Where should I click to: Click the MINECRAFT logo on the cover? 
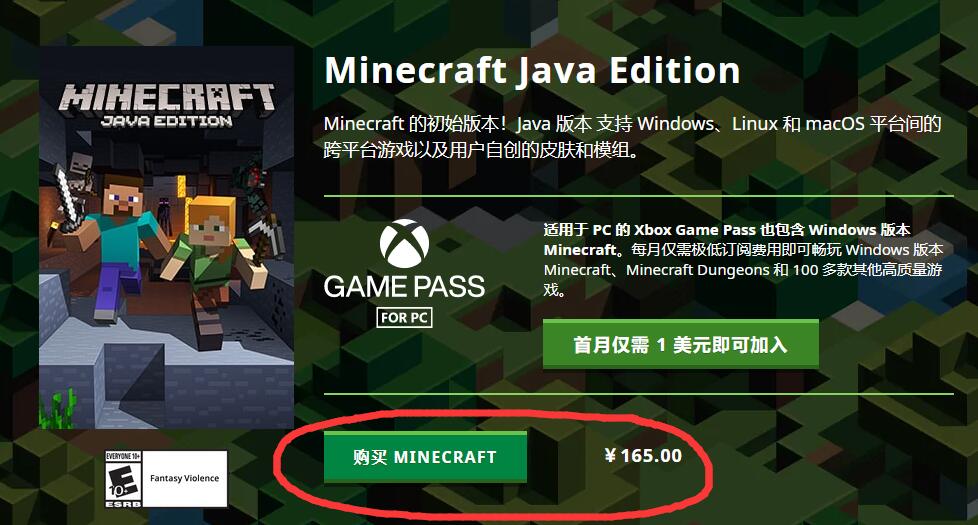(x=167, y=97)
